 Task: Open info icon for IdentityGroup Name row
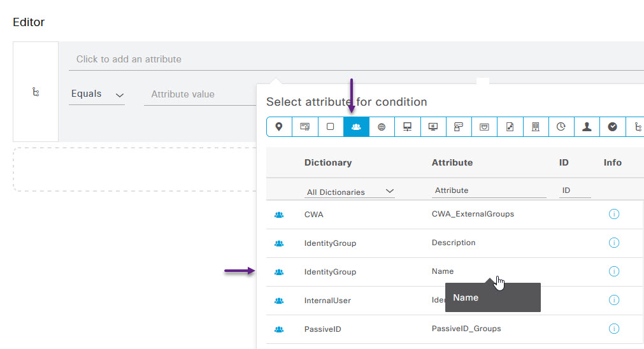[x=614, y=271]
